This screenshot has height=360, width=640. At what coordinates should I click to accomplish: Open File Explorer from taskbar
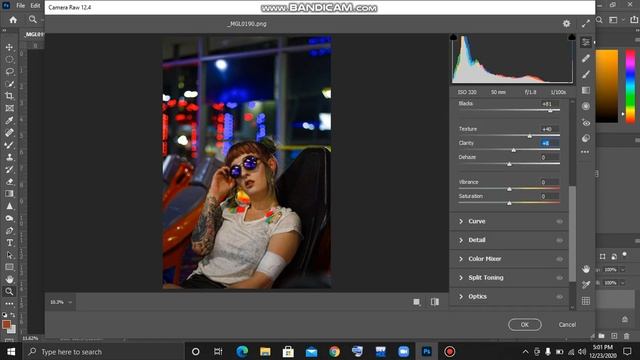[x=265, y=351]
